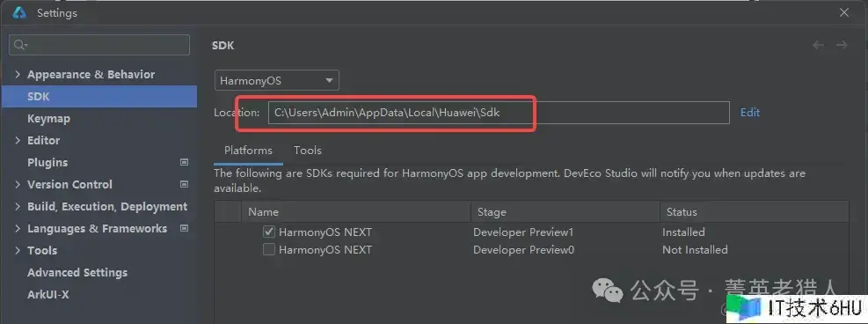Screen dimensions: 868x324
Task: Switch to the Tools tab
Action: (x=307, y=150)
